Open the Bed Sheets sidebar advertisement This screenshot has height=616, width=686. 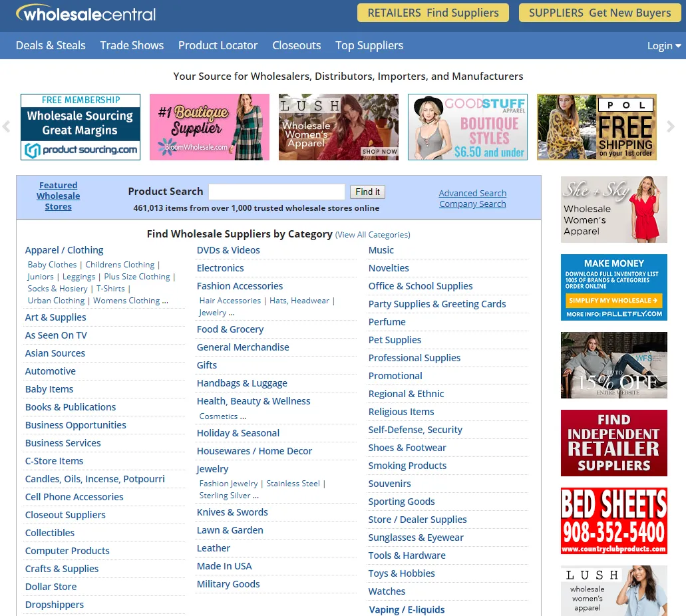coord(614,521)
